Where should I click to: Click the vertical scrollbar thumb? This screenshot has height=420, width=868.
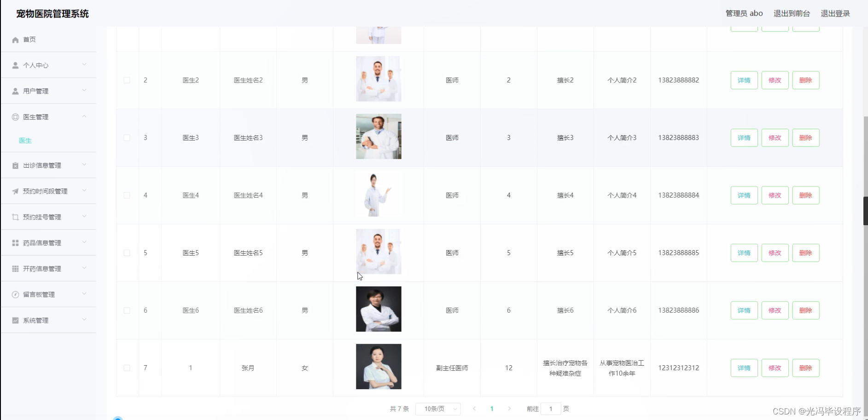point(866,211)
